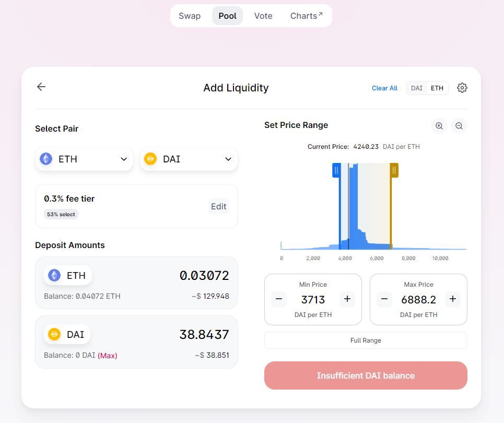This screenshot has height=423, width=504.
Task: Zoom out on the price range chart
Action: (x=459, y=126)
